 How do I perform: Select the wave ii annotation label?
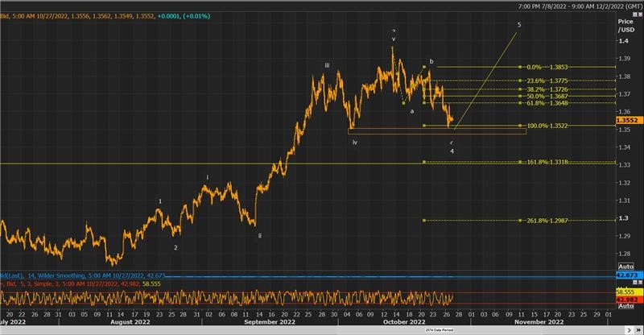tap(260, 236)
